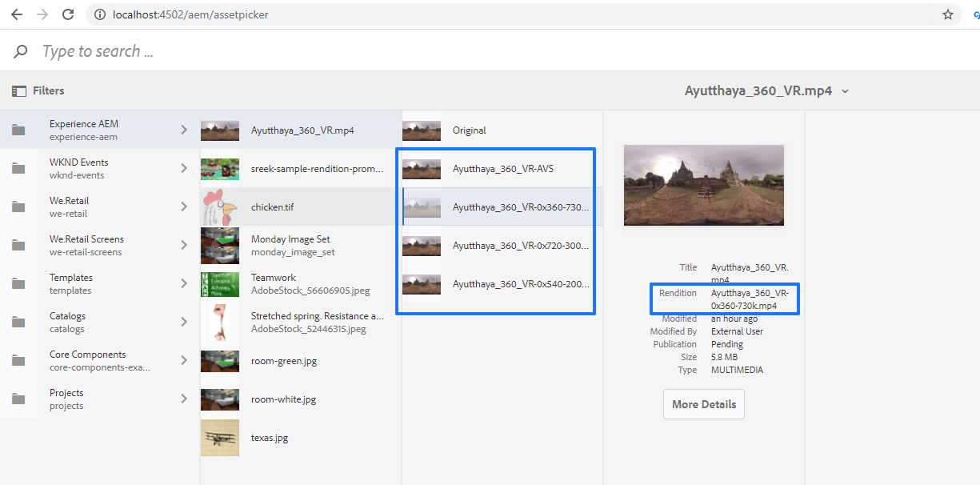This screenshot has width=980, height=485.
Task: Click the browser forward arrow
Action: click(42, 14)
